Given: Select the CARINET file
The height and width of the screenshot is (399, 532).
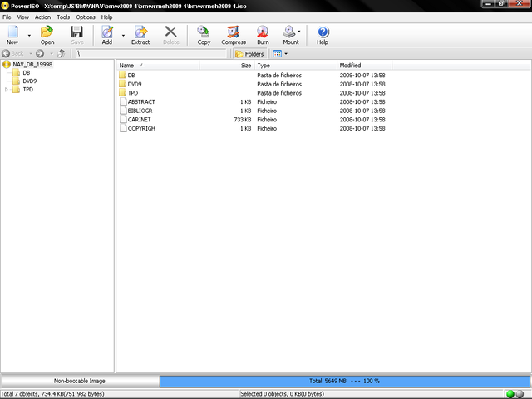Looking at the screenshot, I should [139, 120].
